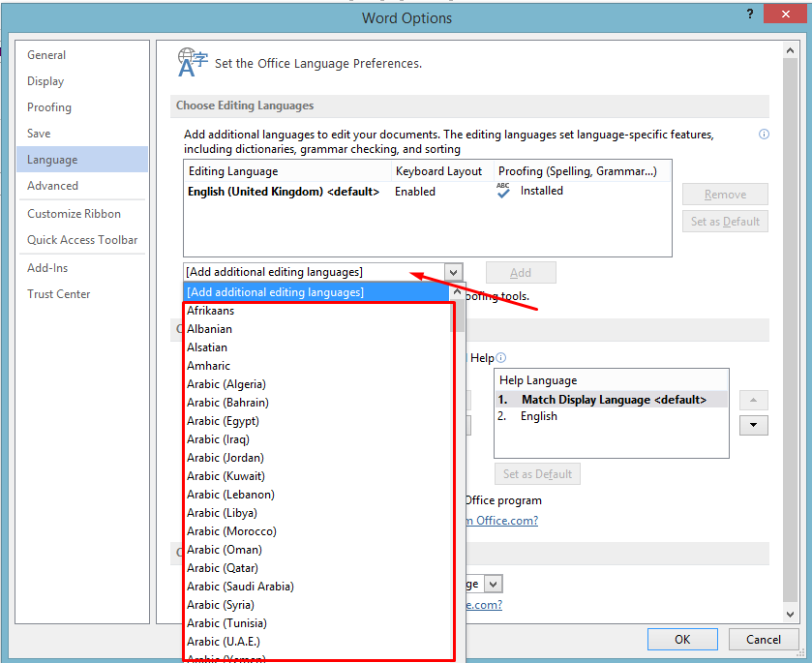The width and height of the screenshot is (812, 663).
Task: Choose Alsatian from the language list
Action: pos(316,347)
